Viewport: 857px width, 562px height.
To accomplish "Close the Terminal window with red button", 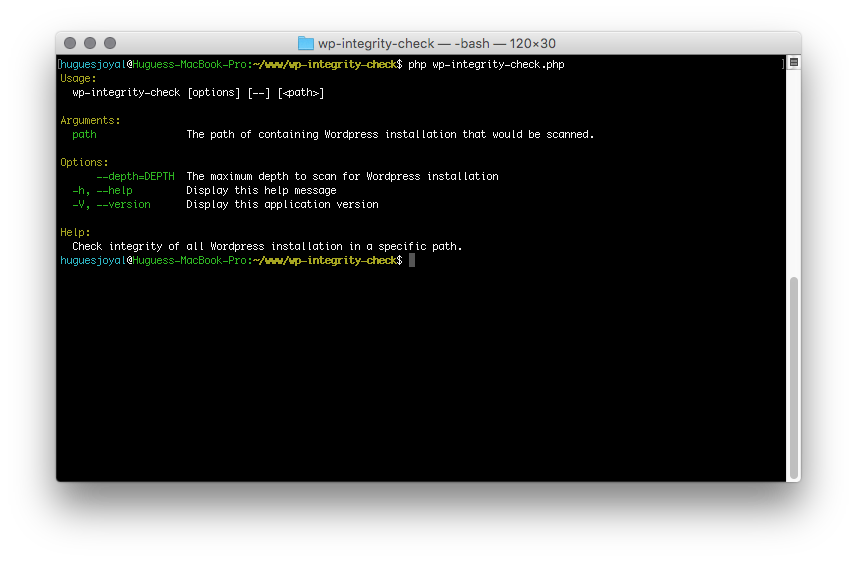I will click(70, 43).
